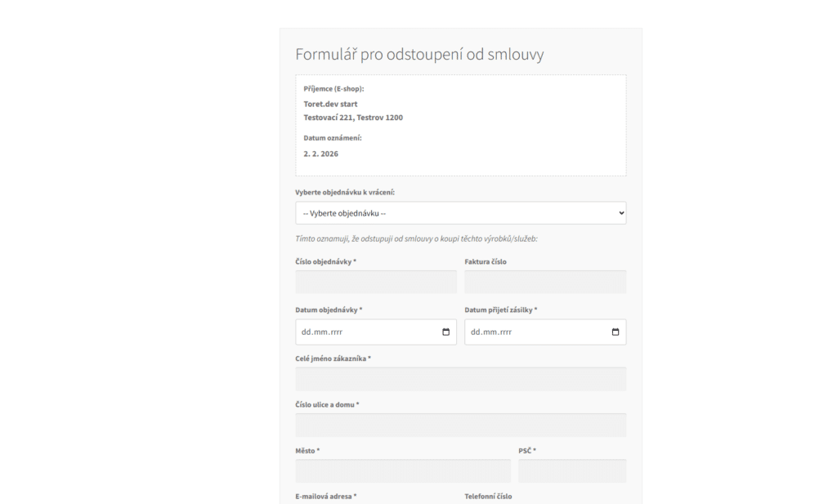This screenshot has width=837, height=504.
Task: Click the PSČ input field
Action: pyautogui.click(x=572, y=470)
